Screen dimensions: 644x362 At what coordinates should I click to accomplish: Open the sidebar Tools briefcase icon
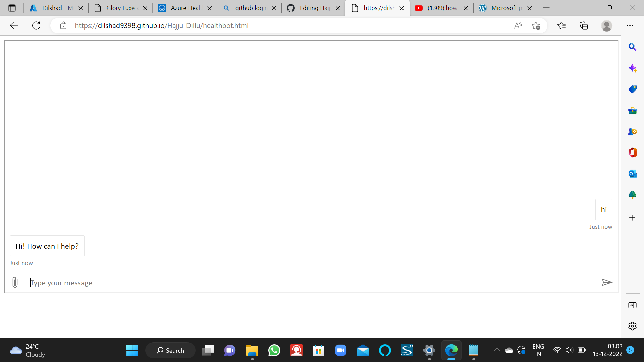tap(632, 110)
